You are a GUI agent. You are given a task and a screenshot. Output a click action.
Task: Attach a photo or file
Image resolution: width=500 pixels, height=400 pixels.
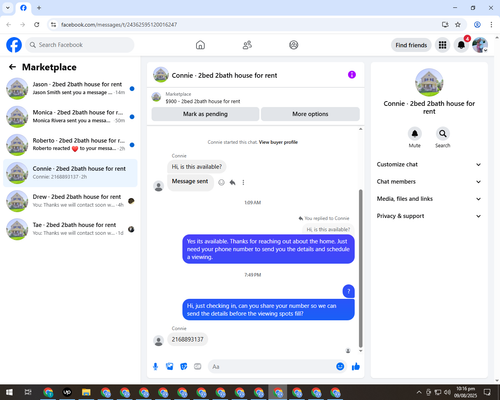(x=170, y=367)
